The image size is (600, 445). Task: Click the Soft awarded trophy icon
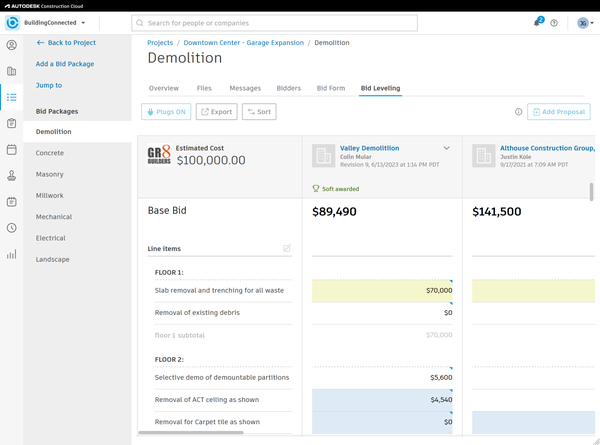click(316, 189)
